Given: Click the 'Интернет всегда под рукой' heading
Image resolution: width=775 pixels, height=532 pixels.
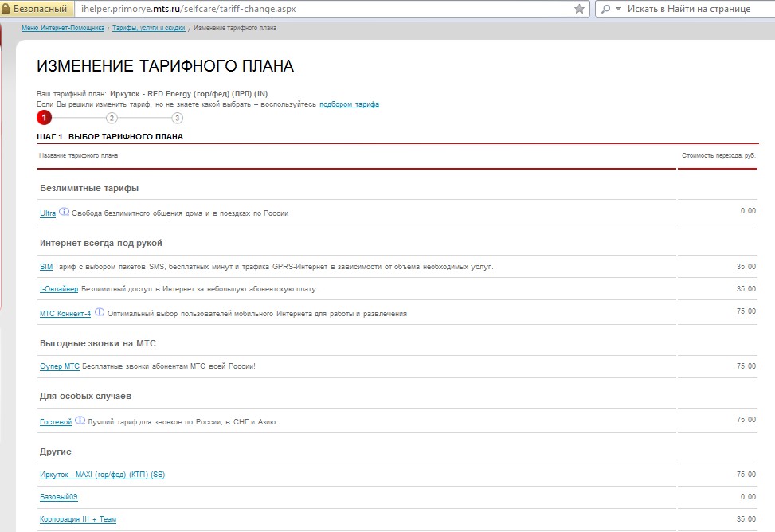Looking at the screenshot, I should pos(101,243).
